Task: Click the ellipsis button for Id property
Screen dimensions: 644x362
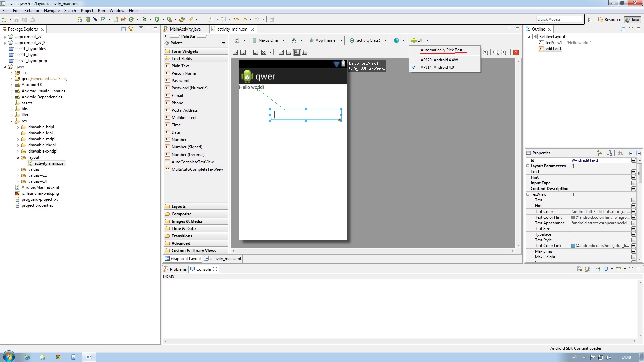Action: coord(633,160)
